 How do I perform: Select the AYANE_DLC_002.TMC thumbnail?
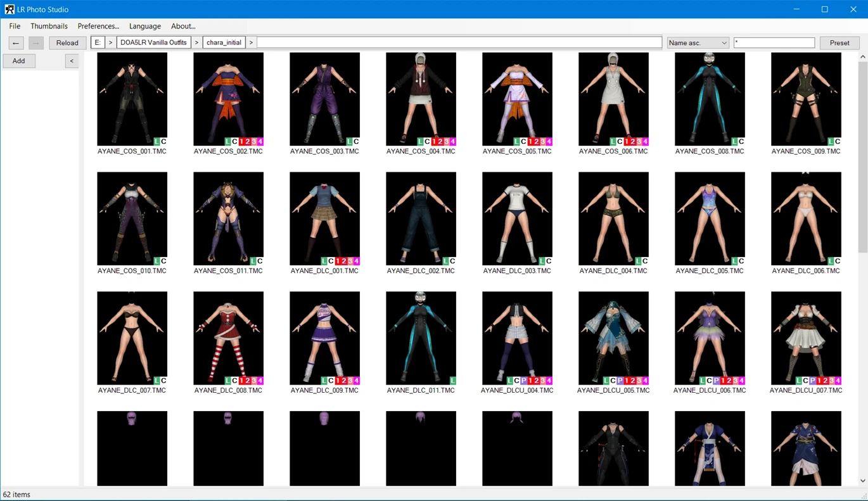(421, 219)
